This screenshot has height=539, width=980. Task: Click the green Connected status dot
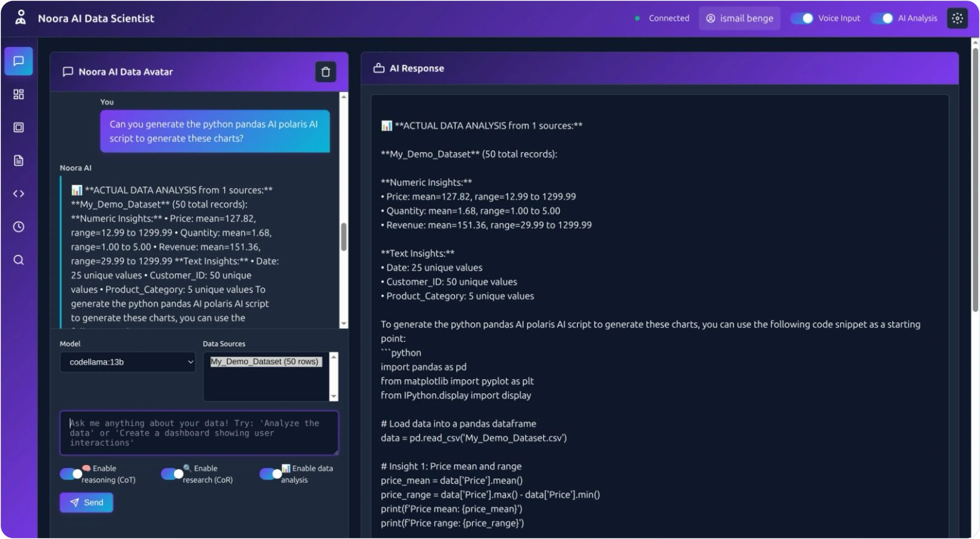[637, 18]
